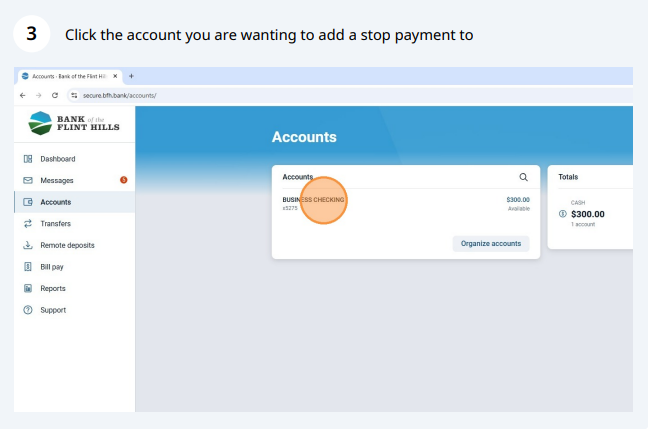Image resolution: width=648 pixels, height=429 pixels.
Task: Click the Bill pay icon
Action: click(28, 267)
